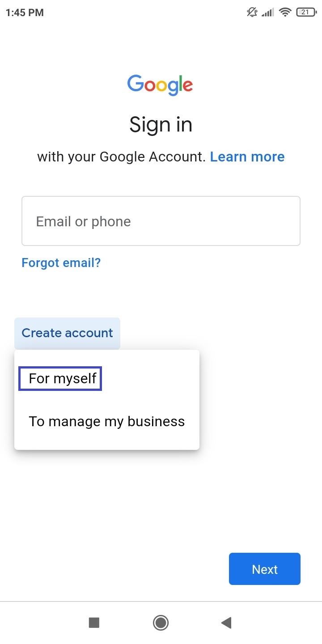Open the Forgot email? link

tap(61, 263)
